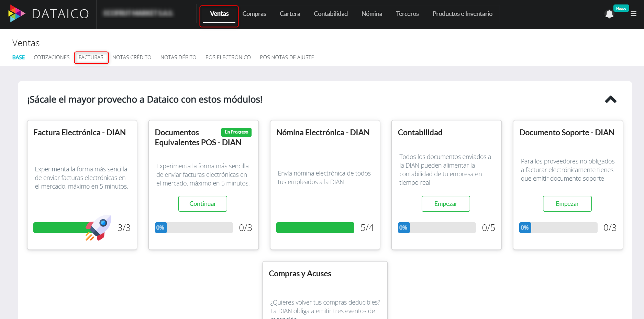Click the rocket icon on Factura Electrónica card
Image resolution: width=644 pixels, height=319 pixels.
(99, 227)
